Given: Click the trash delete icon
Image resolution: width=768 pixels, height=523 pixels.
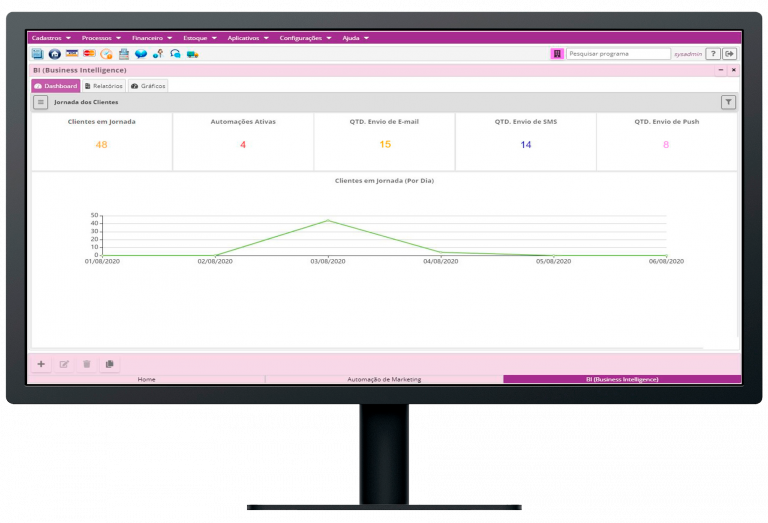Looking at the screenshot, I should click(x=87, y=364).
